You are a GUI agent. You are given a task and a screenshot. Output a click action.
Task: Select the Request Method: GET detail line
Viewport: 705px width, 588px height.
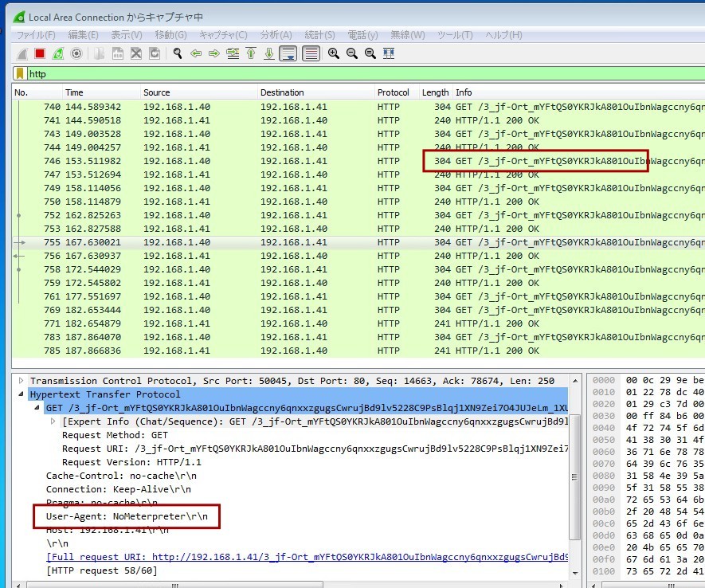(x=115, y=435)
